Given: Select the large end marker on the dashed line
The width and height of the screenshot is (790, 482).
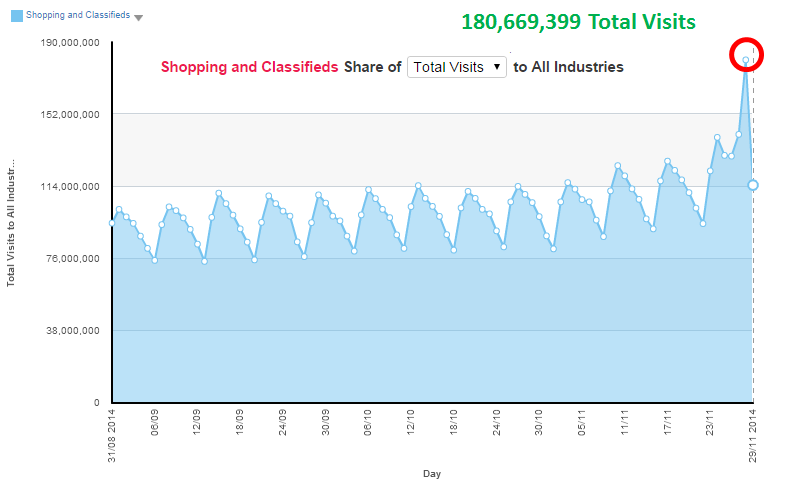Looking at the screenshot, I should pyautogui.click(x=753, y=185).
